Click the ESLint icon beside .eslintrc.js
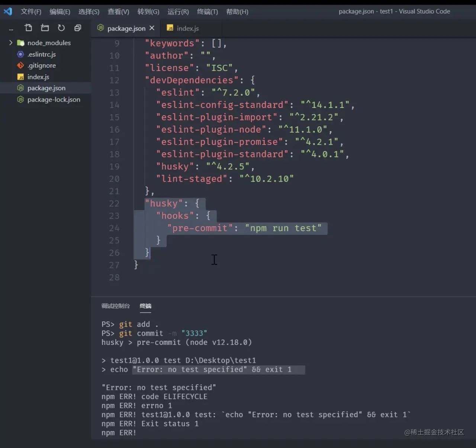The width and height of the screenshot is (476, 448). tap(20, 54)
